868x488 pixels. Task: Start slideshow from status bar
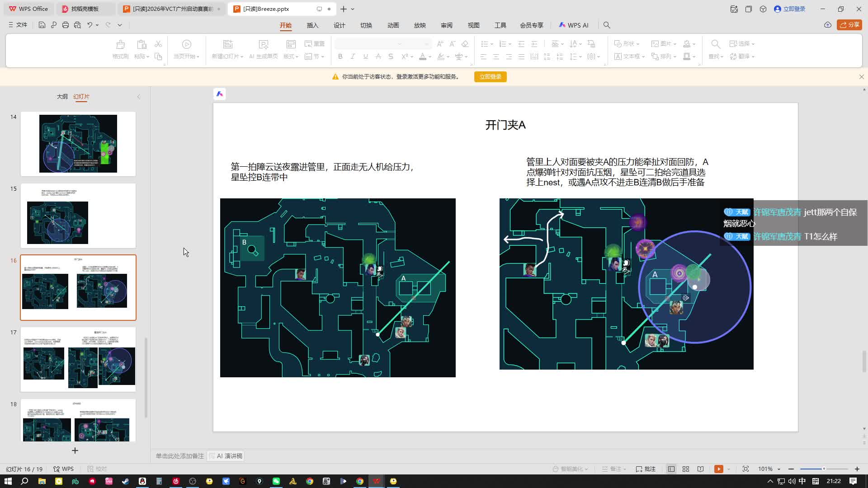point(718,469)
